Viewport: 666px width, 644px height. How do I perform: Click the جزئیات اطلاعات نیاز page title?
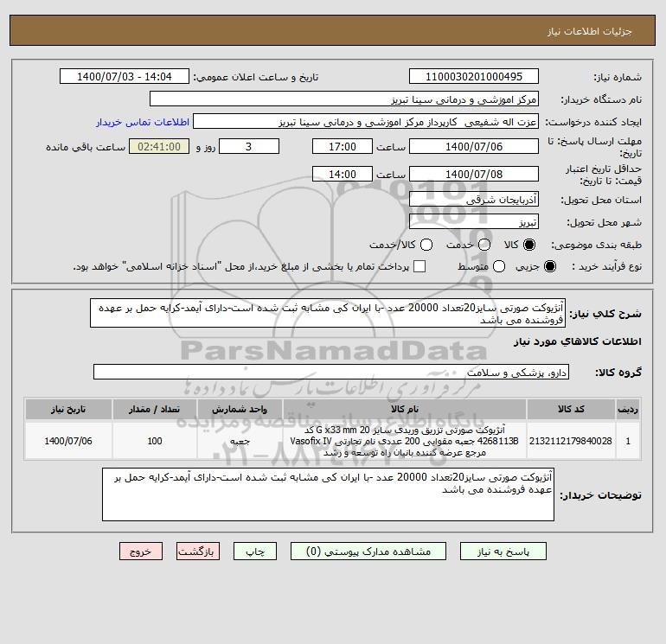[589, 31]
